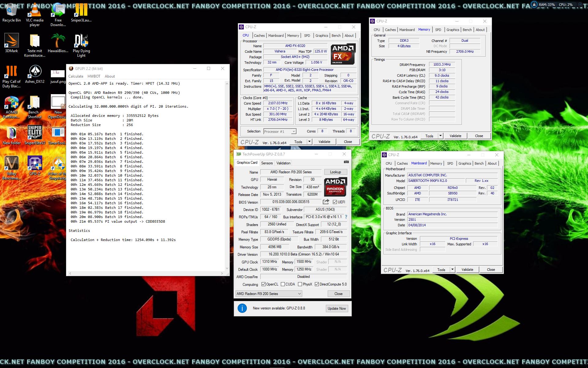Click the BIOS Version field in GPU-Z

(x=291, y=202)
